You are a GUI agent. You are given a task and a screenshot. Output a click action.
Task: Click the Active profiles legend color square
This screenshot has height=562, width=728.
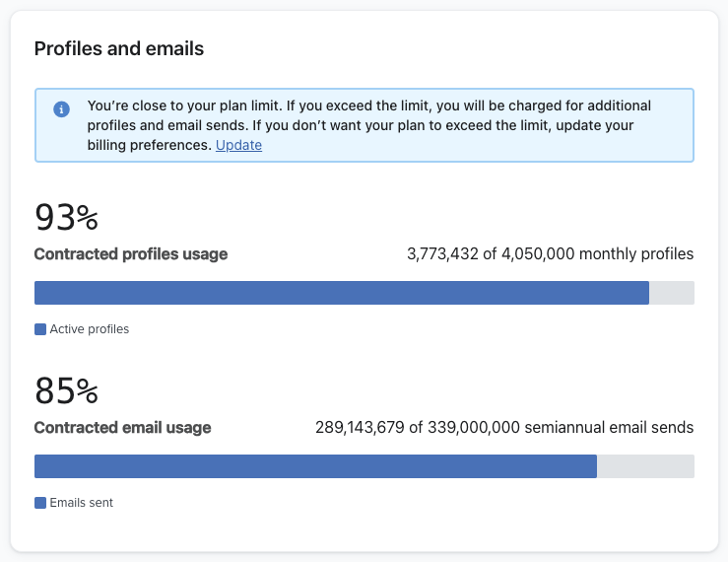tap(40, 329)
